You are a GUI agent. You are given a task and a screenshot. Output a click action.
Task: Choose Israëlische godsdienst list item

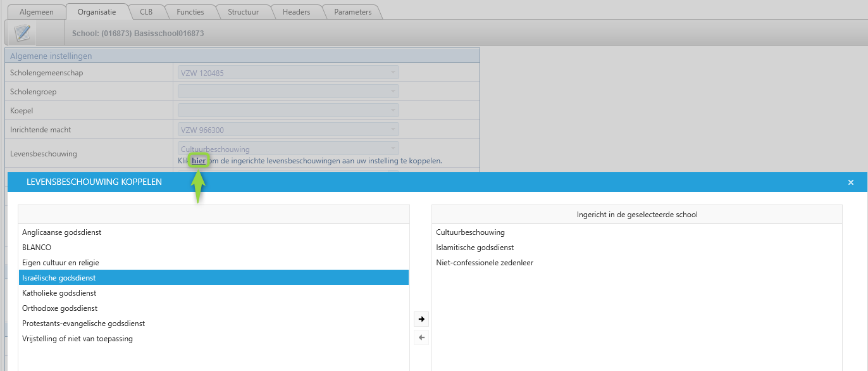(x=59, y=278)
